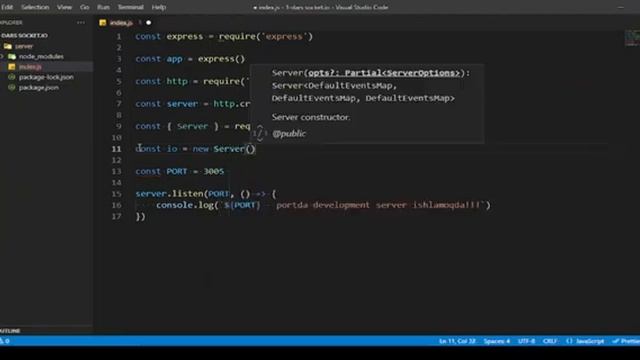Open the Edit menu
Screen dimensions: 640x360
coord(7,7)
